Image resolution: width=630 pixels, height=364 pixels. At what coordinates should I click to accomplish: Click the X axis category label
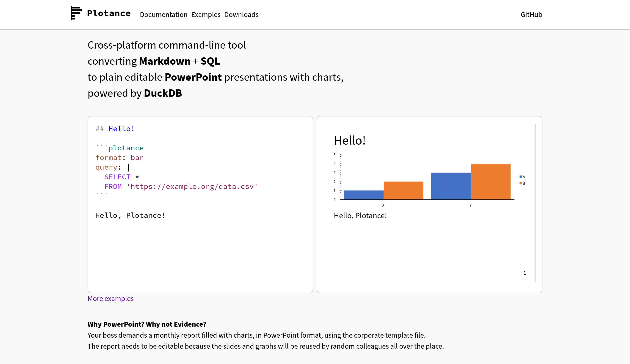coord(383,205)
